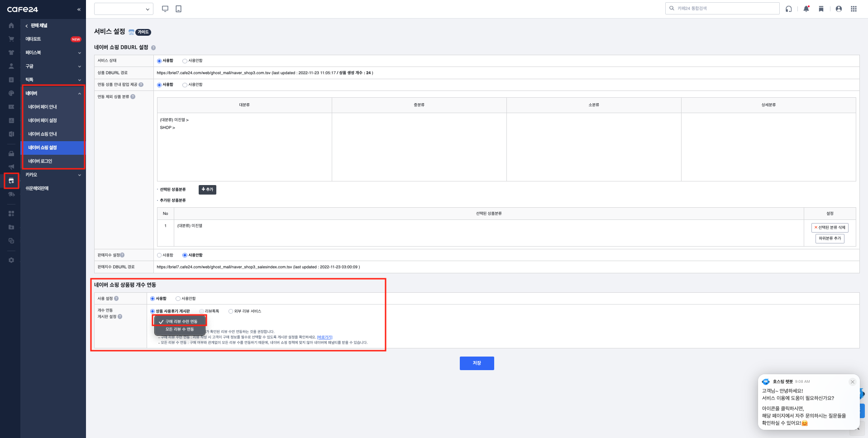Expand the 틱톡 menu
This screenshot has width=868, height=438.
53,80
